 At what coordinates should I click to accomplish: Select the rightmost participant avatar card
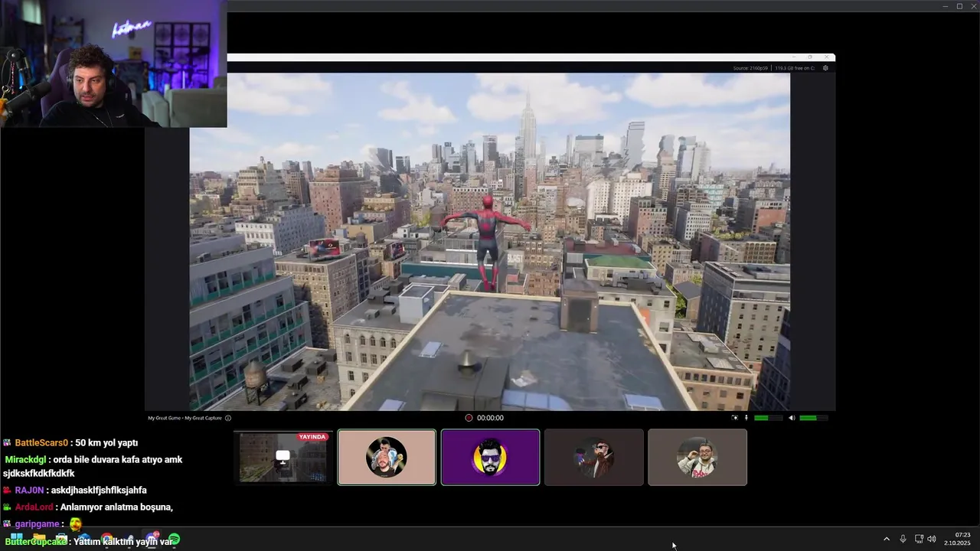[697, 457]
